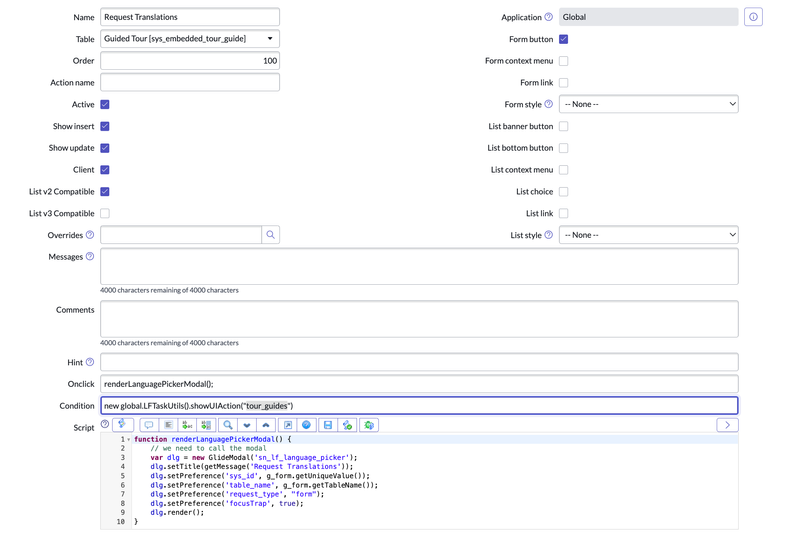Screen dimensions: 792x540
Task: Enable the List banner button checkbox
Action: click(564, 126)
